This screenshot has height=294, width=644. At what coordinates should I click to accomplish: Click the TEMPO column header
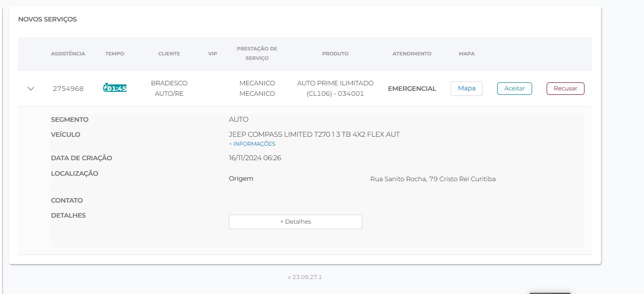[x=115, y=53]
